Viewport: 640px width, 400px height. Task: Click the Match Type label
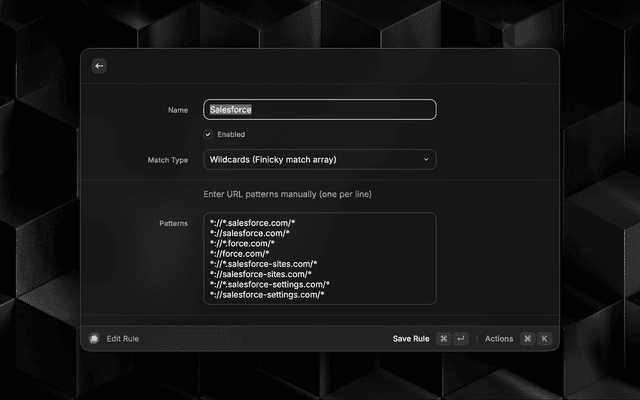click(168, 160)
